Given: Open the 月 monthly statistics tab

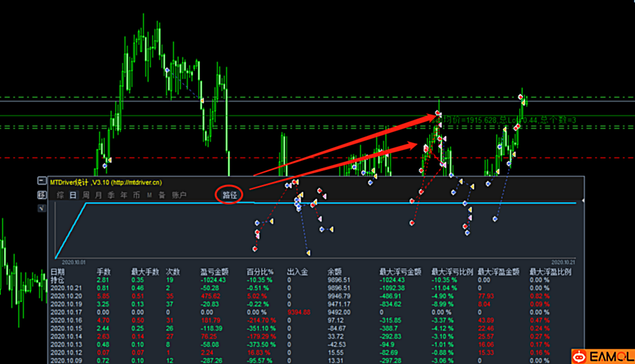Looking at the screenshot, I should (98, 195).
